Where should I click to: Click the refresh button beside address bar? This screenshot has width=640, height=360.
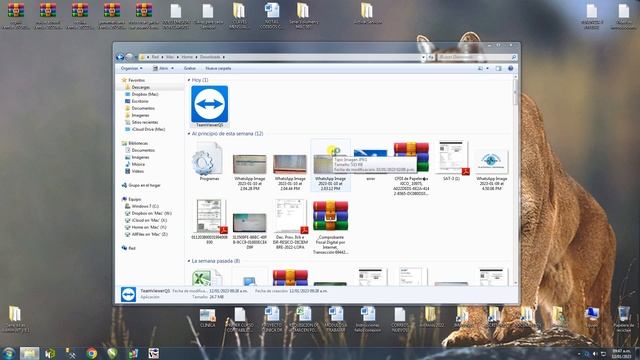[x=431, y=57]
